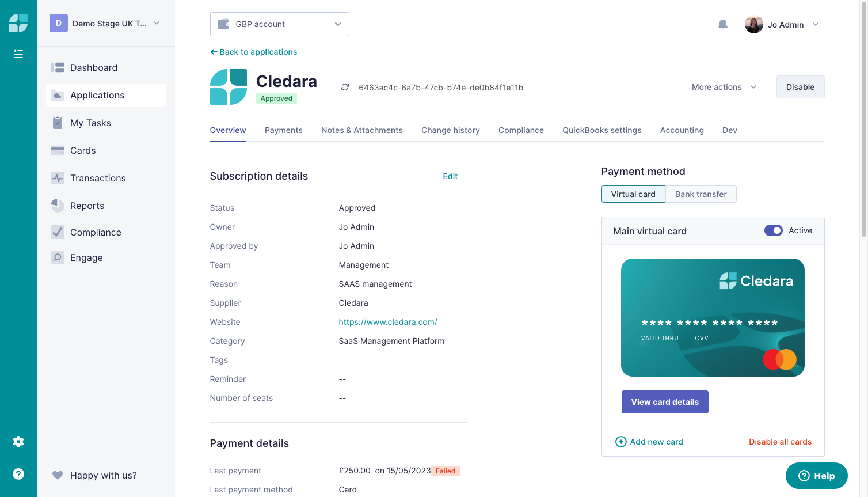Open Jo Admin user menu

coord(782,24)
